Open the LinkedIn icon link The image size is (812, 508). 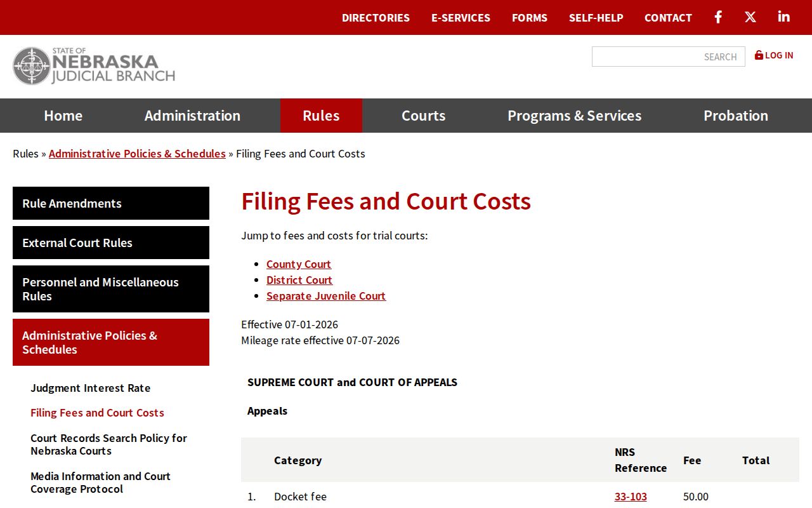point(784,17)
